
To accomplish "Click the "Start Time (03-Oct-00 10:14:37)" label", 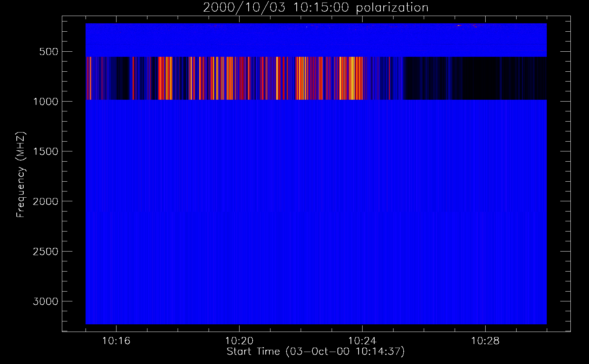I will 316,352.
